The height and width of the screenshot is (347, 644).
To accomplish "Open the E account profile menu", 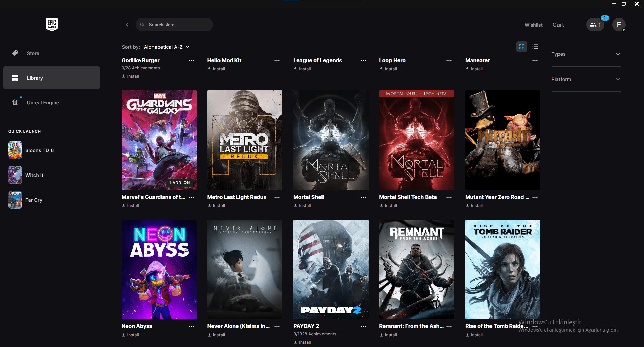I will (619, 25).
